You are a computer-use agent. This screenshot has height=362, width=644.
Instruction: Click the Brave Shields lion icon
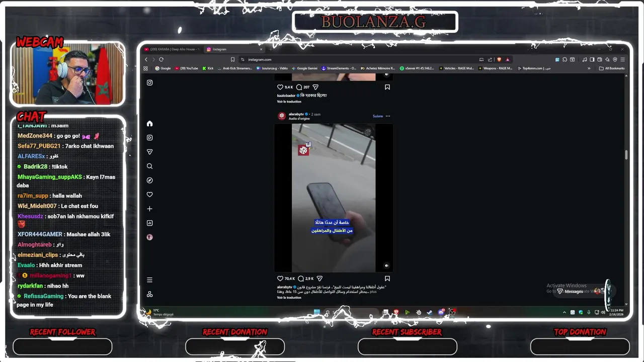coord(499,59)
